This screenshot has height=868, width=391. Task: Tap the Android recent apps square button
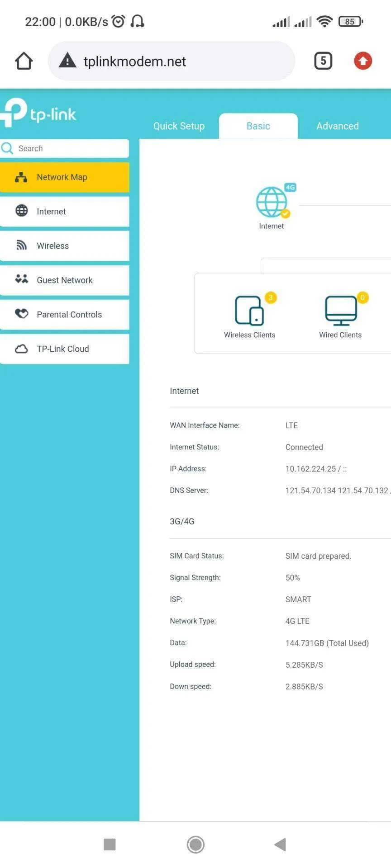pyautogui.click(x=110, y=844)
